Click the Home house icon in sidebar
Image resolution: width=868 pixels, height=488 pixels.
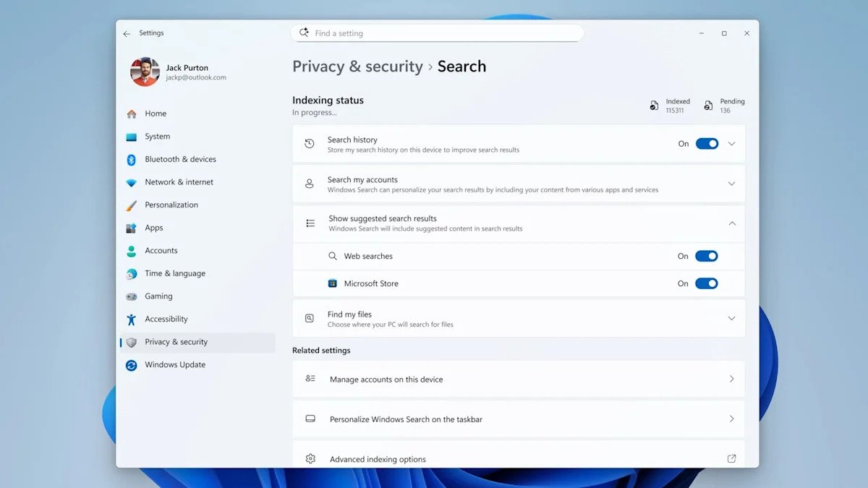[x=131, y=114]
